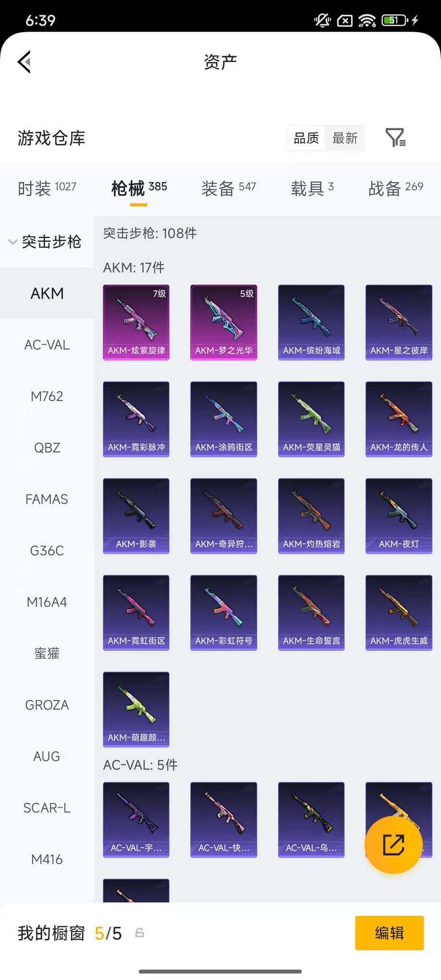
Task: Choose GROZA from the weapon list
Action: [x=47, y=705]
